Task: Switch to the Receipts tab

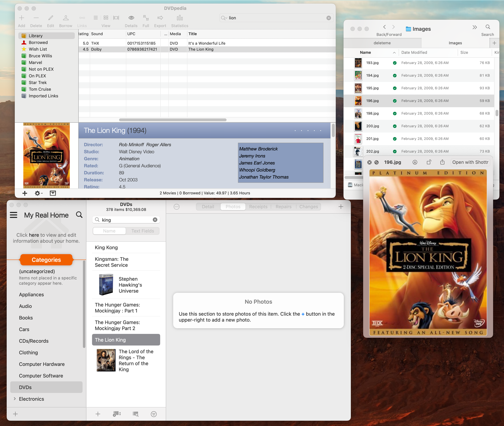Action: [x=258, y=207]
